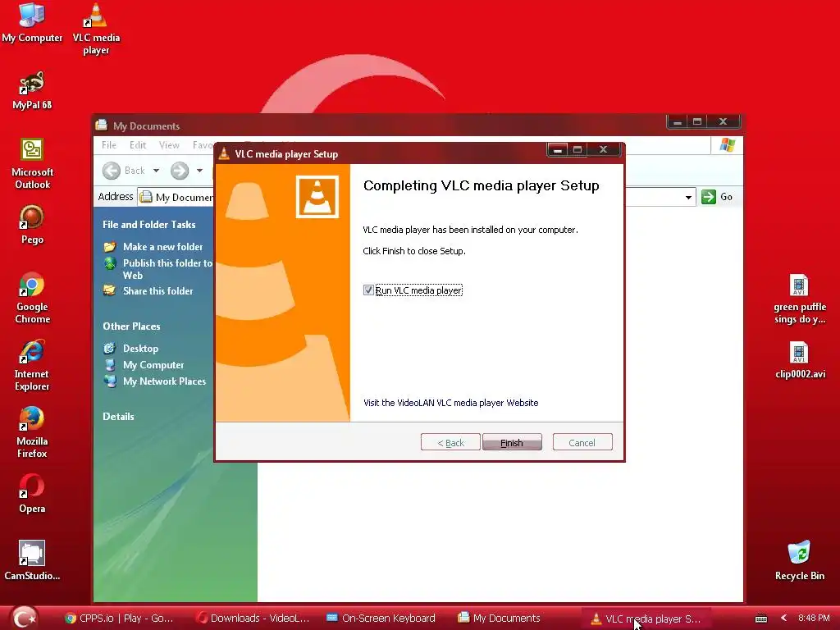
Task: Select the CamStudio desktop shortcut
Action: [32, 561]
